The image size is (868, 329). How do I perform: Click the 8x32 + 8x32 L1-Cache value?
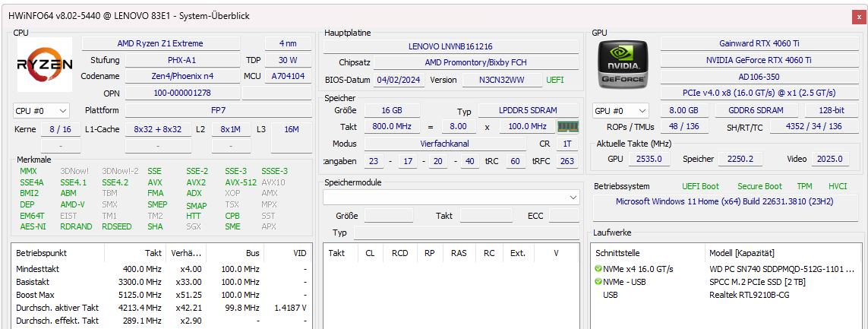pos(158,129)
